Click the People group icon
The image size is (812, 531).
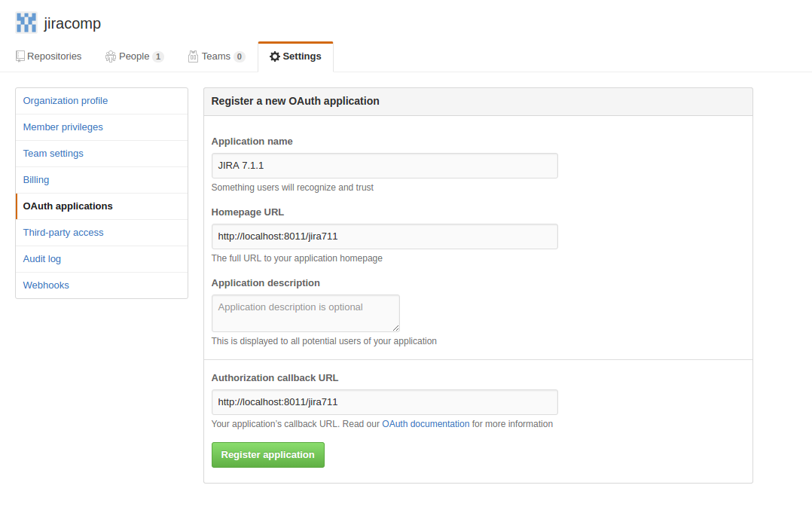point(110,56)
